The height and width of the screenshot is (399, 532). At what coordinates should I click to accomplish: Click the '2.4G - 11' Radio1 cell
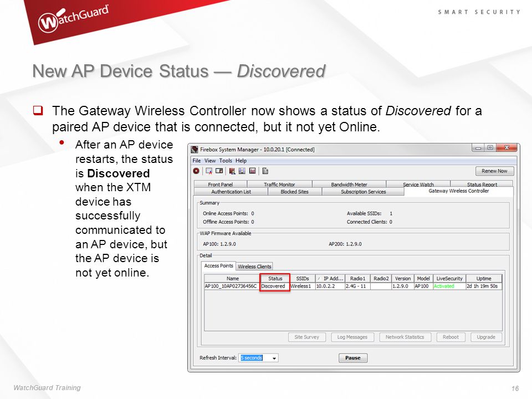tap(357, 286)
